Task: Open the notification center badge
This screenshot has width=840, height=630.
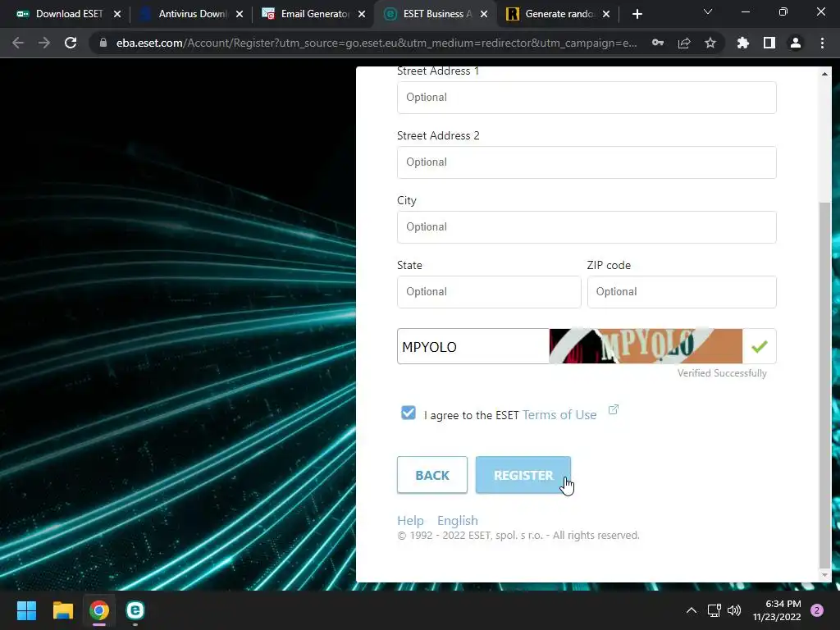Action: [817, 610]
